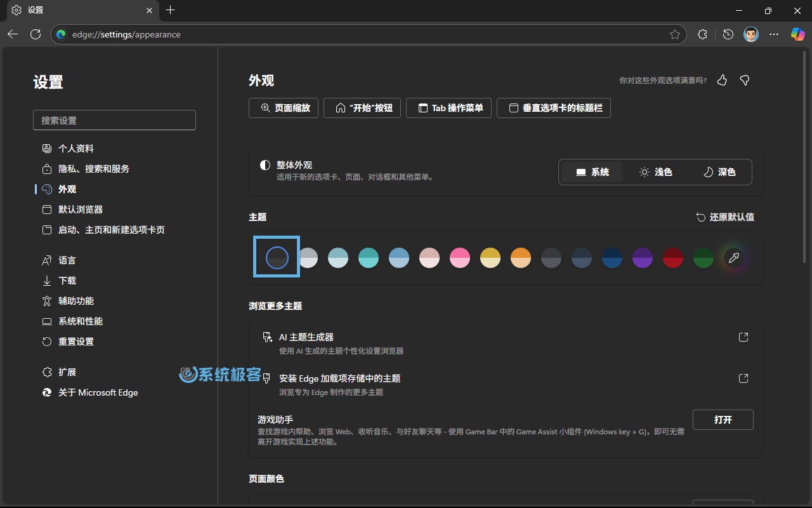
Task: Open a new tab with the plus button
Action: tap(170, 10)
